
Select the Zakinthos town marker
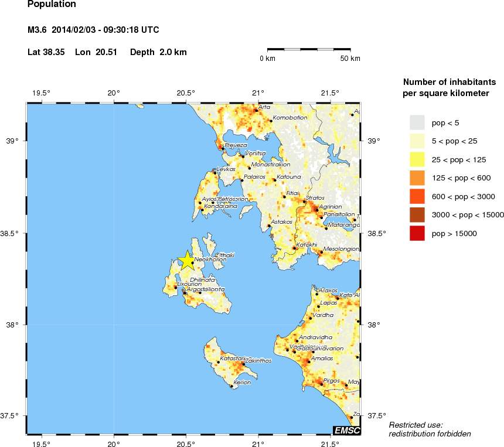pyautogui.click(x=243, y=364)
